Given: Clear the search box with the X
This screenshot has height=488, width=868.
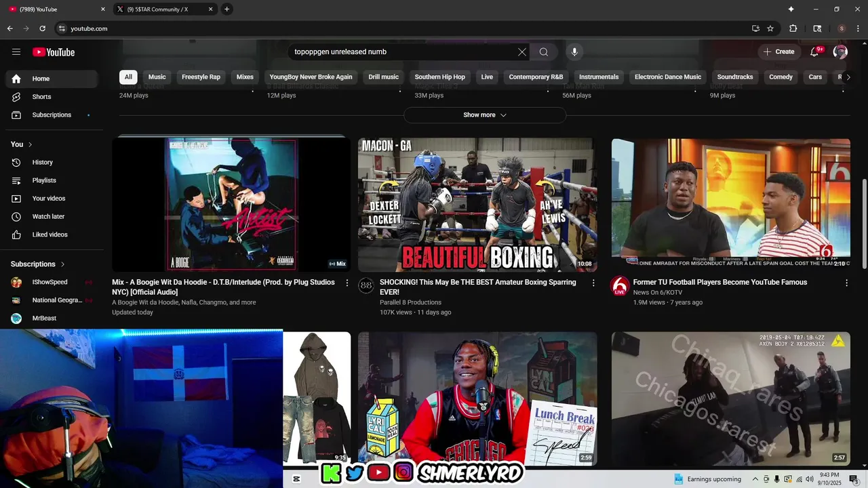Looking at the screenshot, I should (522, 52).
